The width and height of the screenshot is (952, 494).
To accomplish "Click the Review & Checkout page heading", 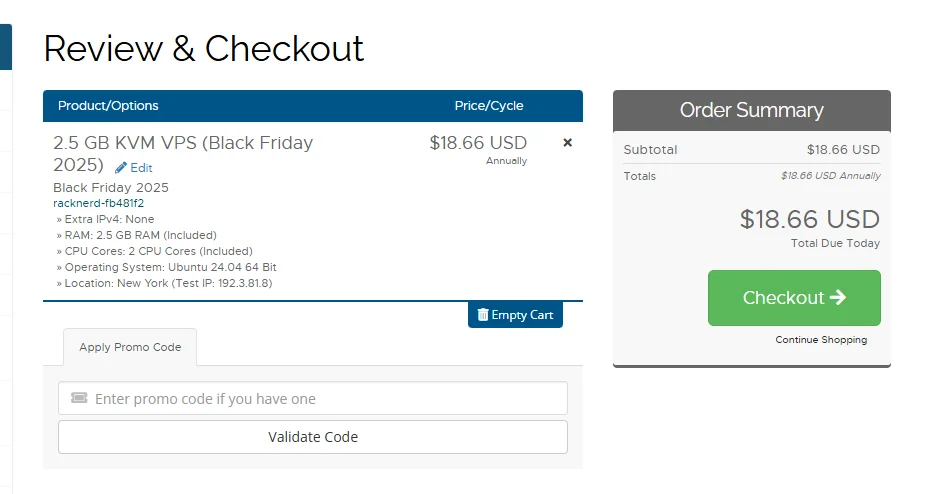I will click(x=204, y=48).
